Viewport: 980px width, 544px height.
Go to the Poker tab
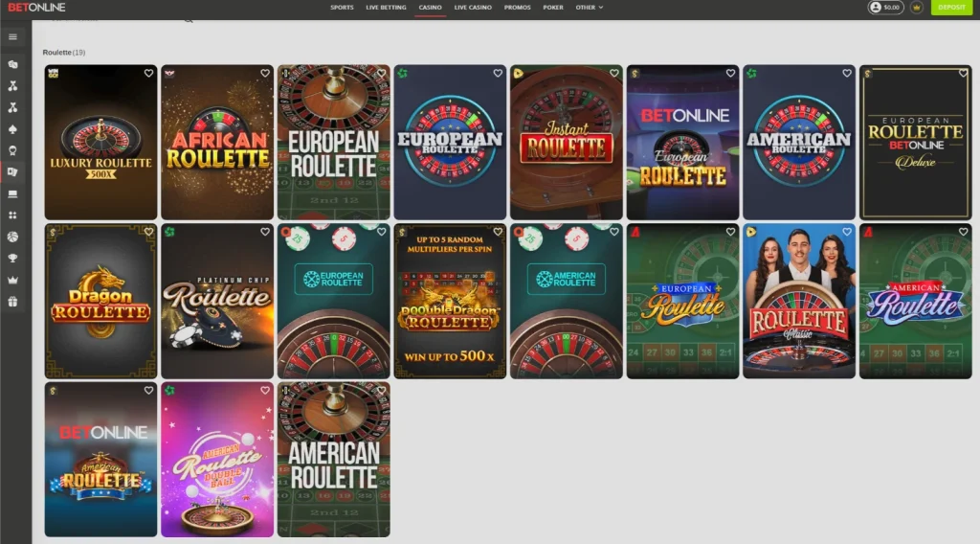click(552, 8)
